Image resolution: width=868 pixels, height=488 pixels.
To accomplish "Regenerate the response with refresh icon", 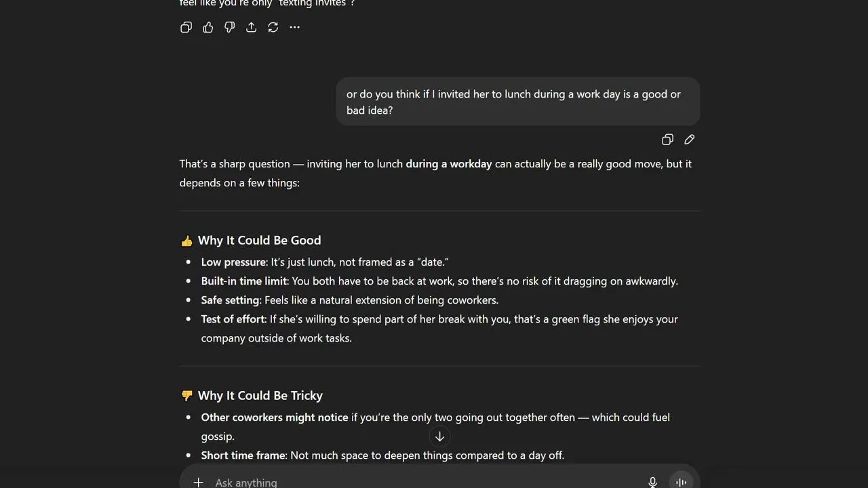I will coord(273,27).
